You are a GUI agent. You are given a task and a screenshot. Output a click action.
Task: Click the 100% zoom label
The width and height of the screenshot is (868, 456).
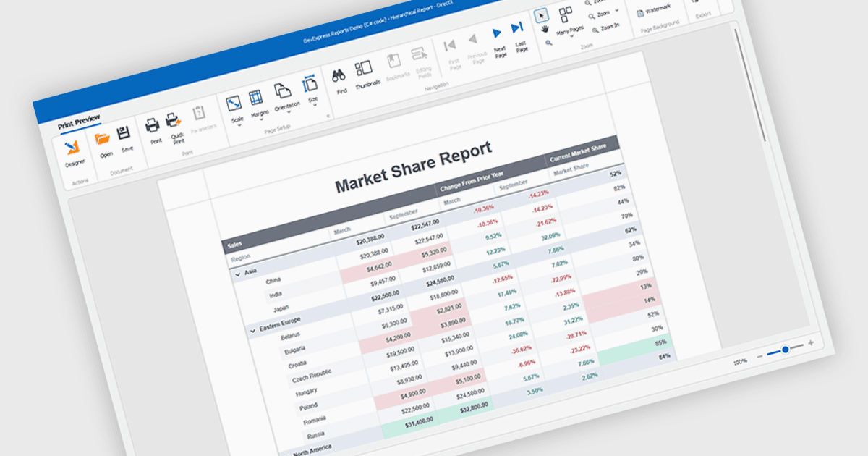740,361
